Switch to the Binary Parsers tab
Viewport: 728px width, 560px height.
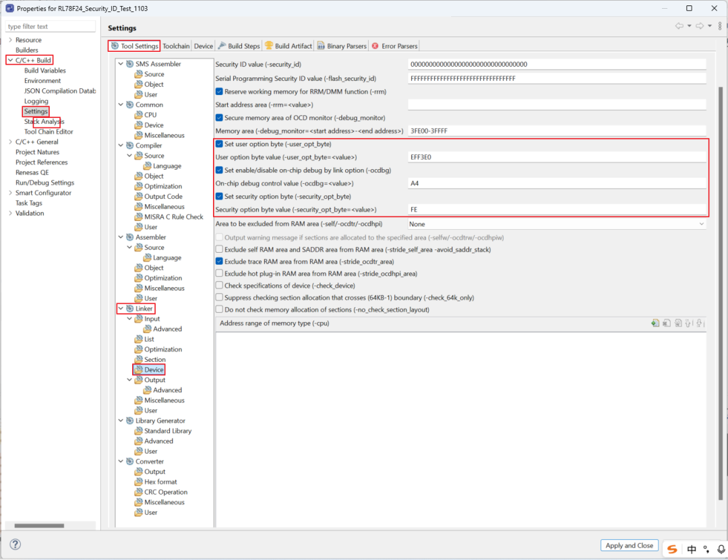tap(342, 46)
